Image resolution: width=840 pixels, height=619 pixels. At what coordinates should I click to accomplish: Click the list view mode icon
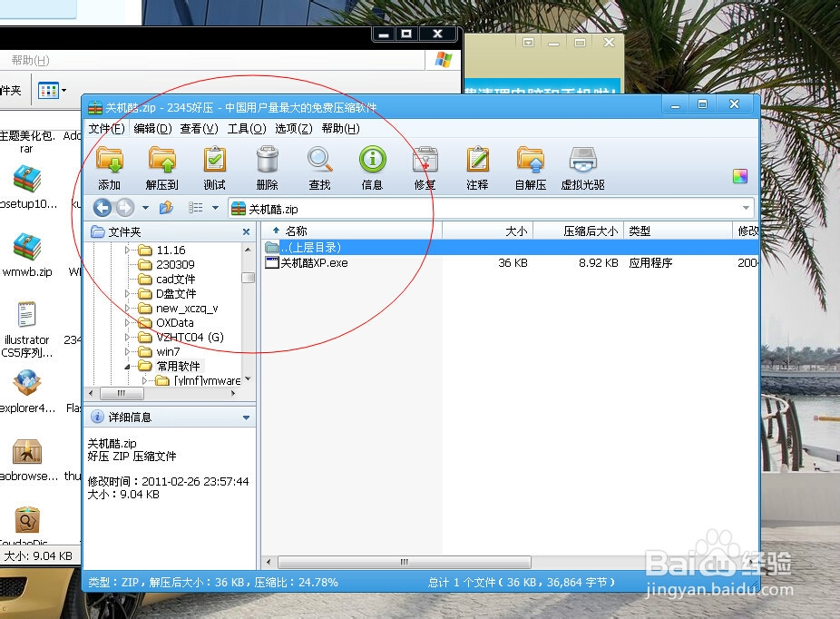(x=196, y=208)
